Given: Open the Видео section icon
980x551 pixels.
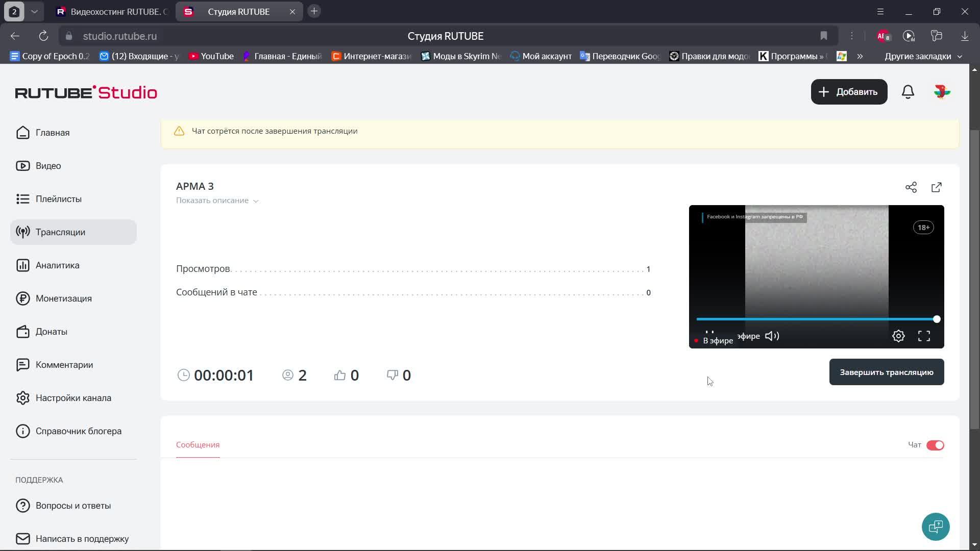Looking at the screenshot, I should click(22, 166).
